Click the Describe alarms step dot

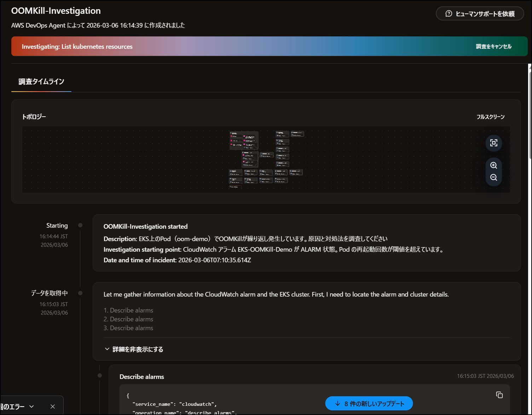(x=99, y=376)
